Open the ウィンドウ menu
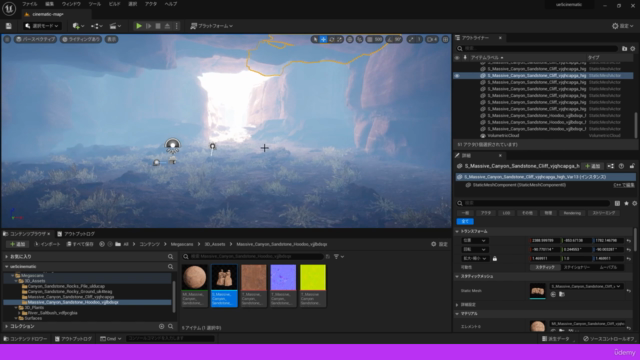This screenshot has height=360, width=640. 71,4
